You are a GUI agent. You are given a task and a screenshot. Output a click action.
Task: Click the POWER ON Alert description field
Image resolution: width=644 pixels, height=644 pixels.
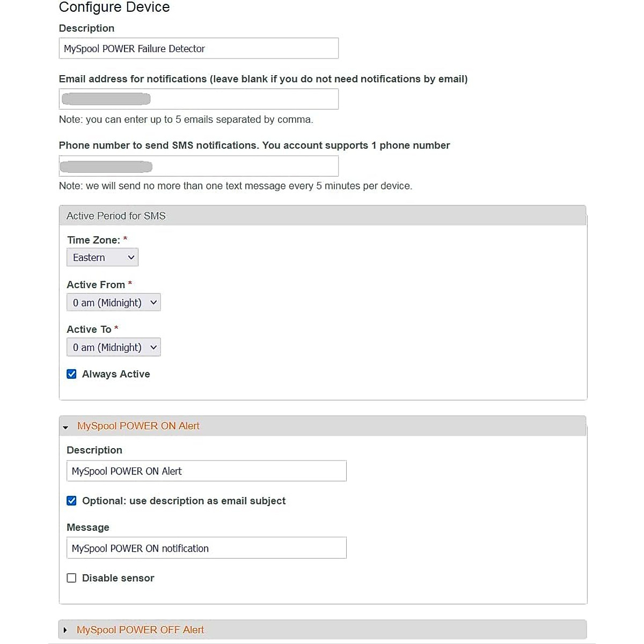[207, 471]
